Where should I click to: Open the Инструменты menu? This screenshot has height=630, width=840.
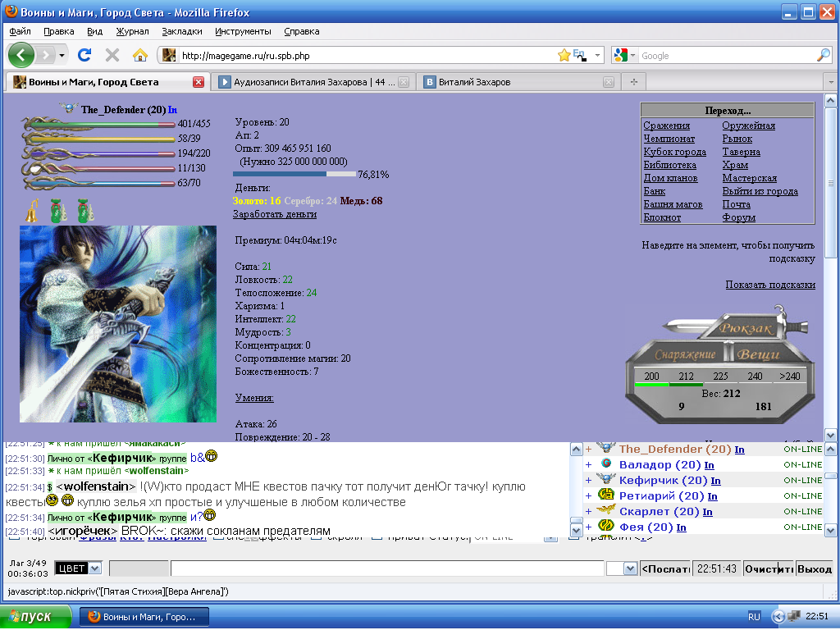tap(243, 31)
